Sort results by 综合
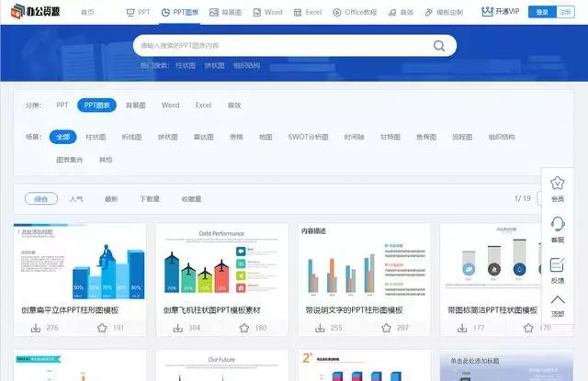This screenshot has width=588, height=381. [40, 199]
